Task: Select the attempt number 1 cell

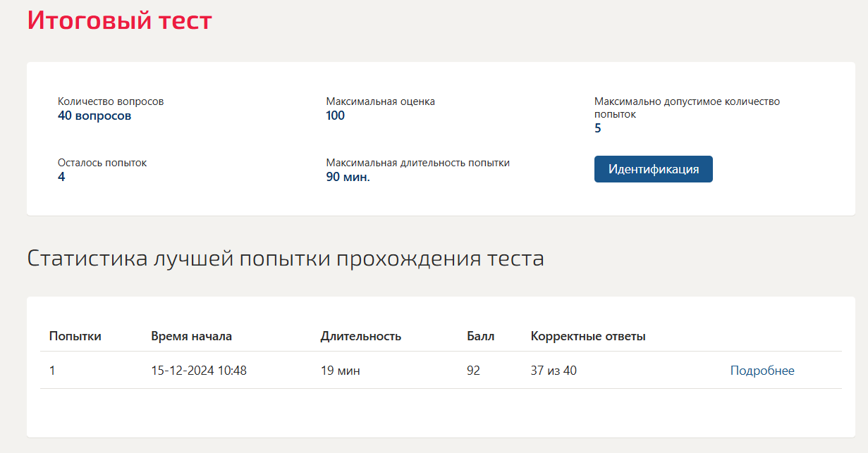Action: tap(52, 371)
